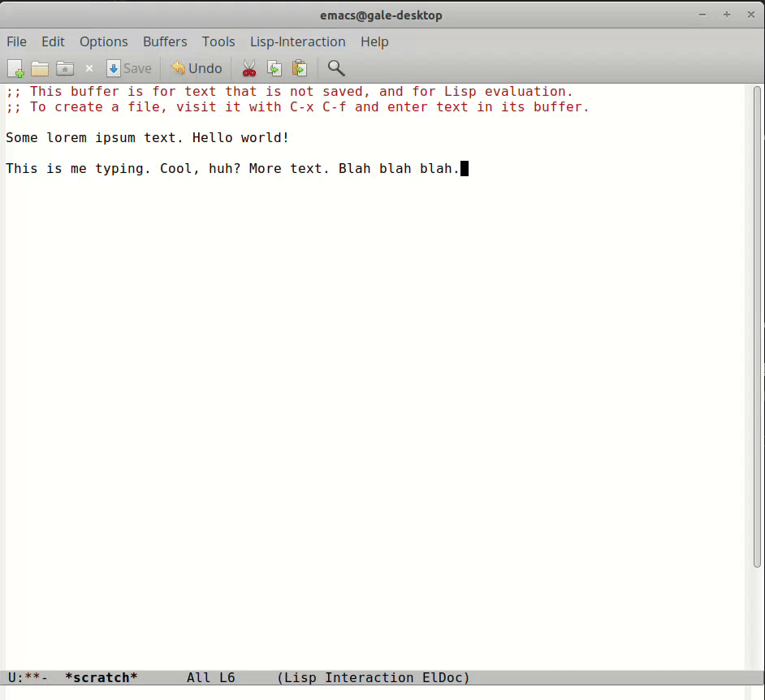Open the Help menu
The width and height of the screenshot is (765, 700).
pyautogui.click(x=374, y=41)
